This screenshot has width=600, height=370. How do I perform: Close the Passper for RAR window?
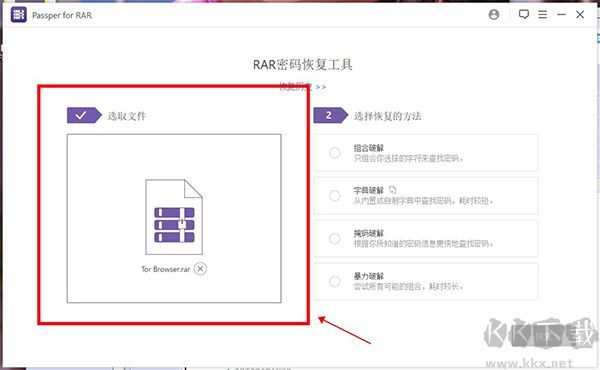580,15
